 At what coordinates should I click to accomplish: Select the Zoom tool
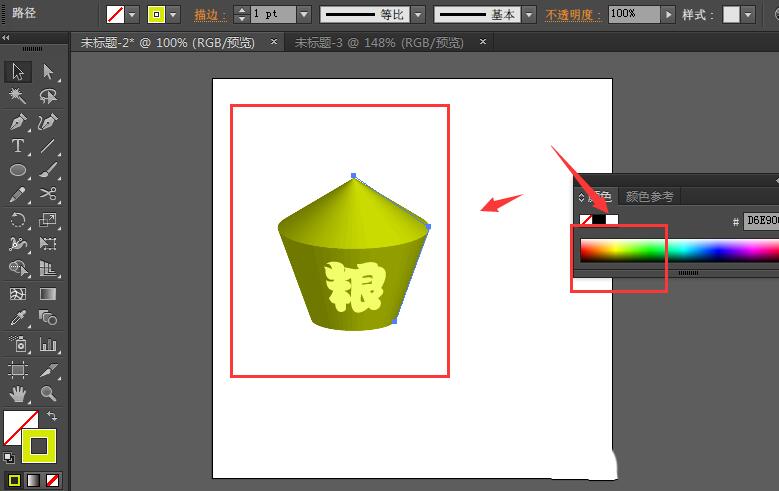[x=48, y=394]
